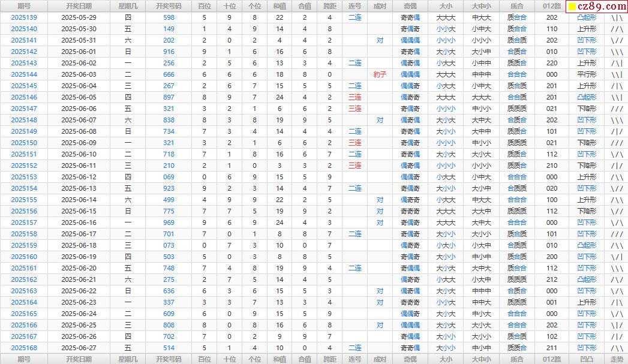The image size is (628, 364).
Task: Open issue number 2025153 link
Action: click(24, 177)
